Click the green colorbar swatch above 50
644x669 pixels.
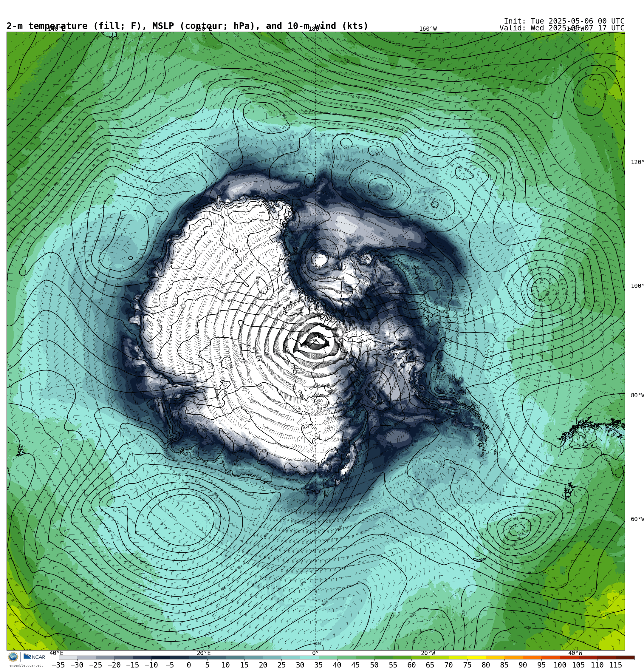click(383, 657)
